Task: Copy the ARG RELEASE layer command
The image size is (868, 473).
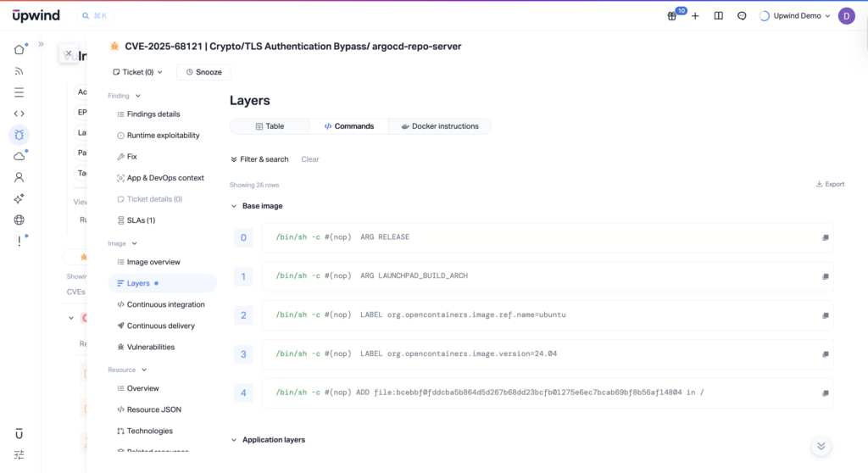Action: (825, 238)
